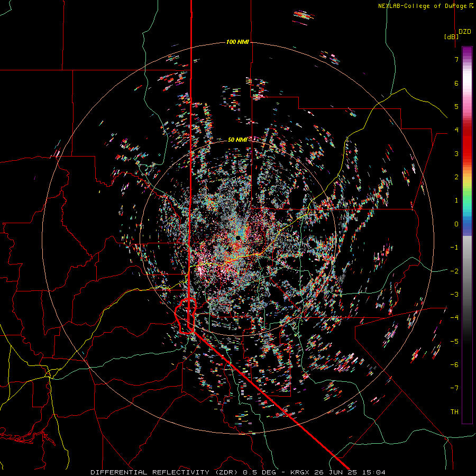Select the -2 dB scale value
The image size is (476, 476).
click(454, 271)
